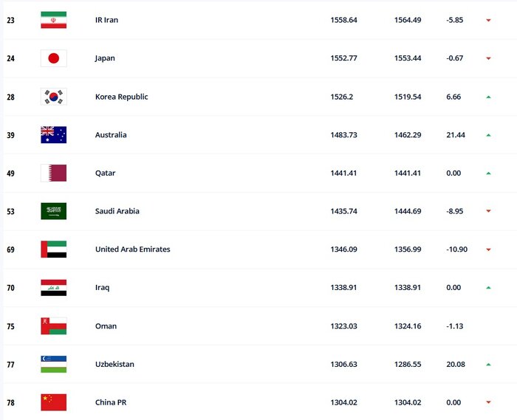This screenshot has width=517, height=420.
Task: Select Qatar total points 1441.41
Action: point(343,173)
